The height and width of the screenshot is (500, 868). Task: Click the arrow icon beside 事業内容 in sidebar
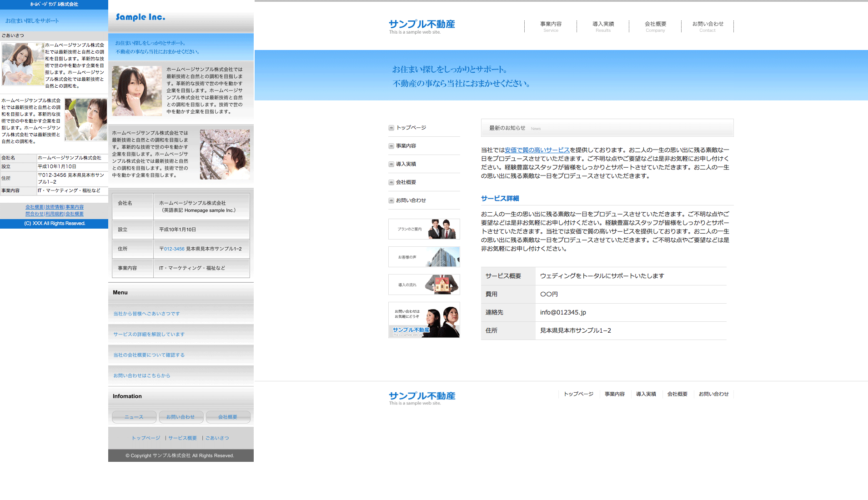[x=391, y=146]
